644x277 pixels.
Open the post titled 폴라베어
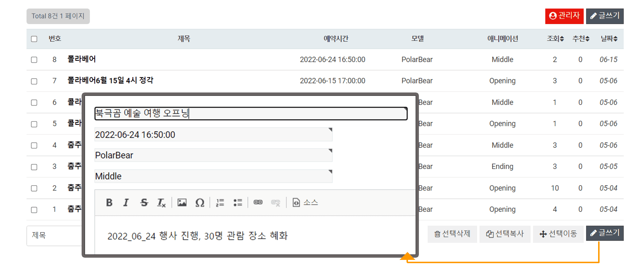(x=82, y=59)
